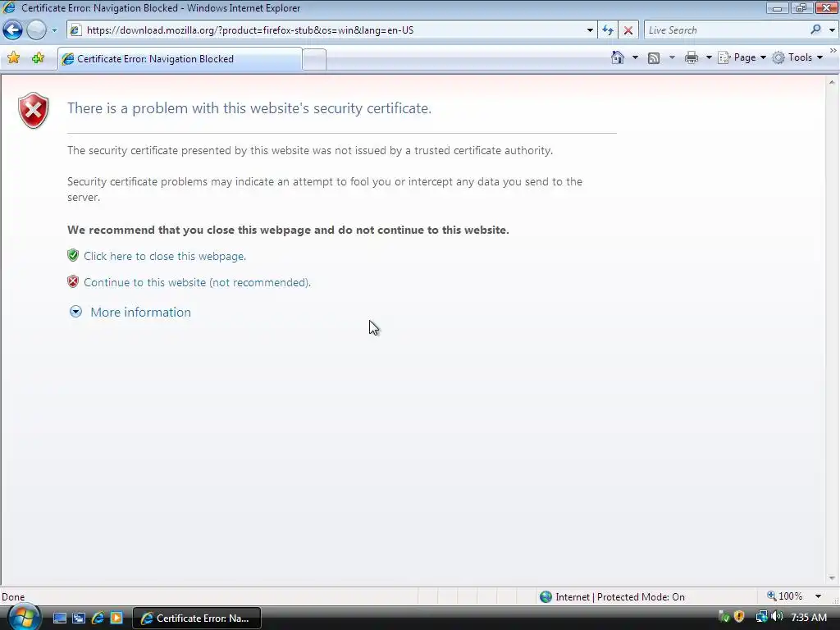Click the page icon in the address bar
840x630 pixels.
(75, 30)
